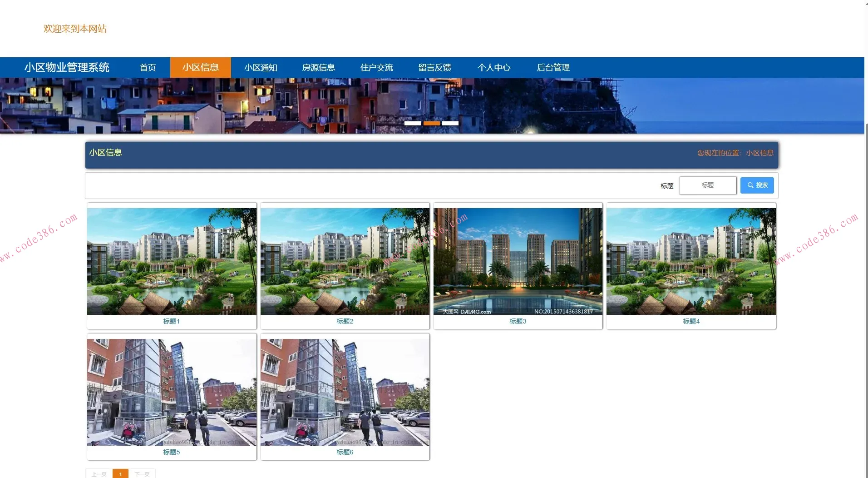Click the 小区物业管理系统 site title
This screenshot has height=478, width=868.
[67, 68]
